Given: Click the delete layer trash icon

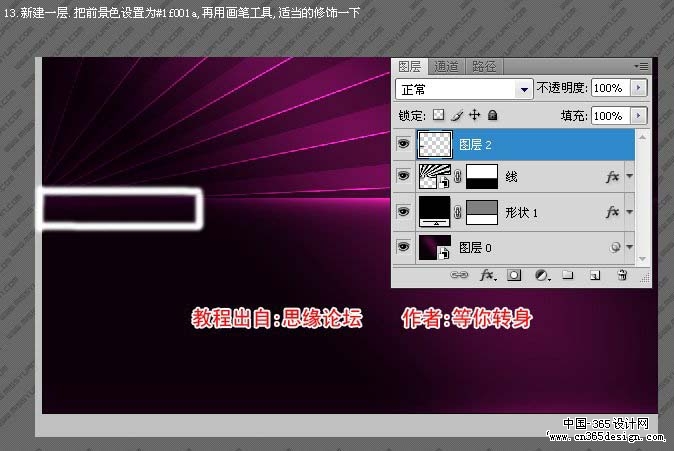Looking at the screenshot, I should pyautogui.click(x=622, y=275).
